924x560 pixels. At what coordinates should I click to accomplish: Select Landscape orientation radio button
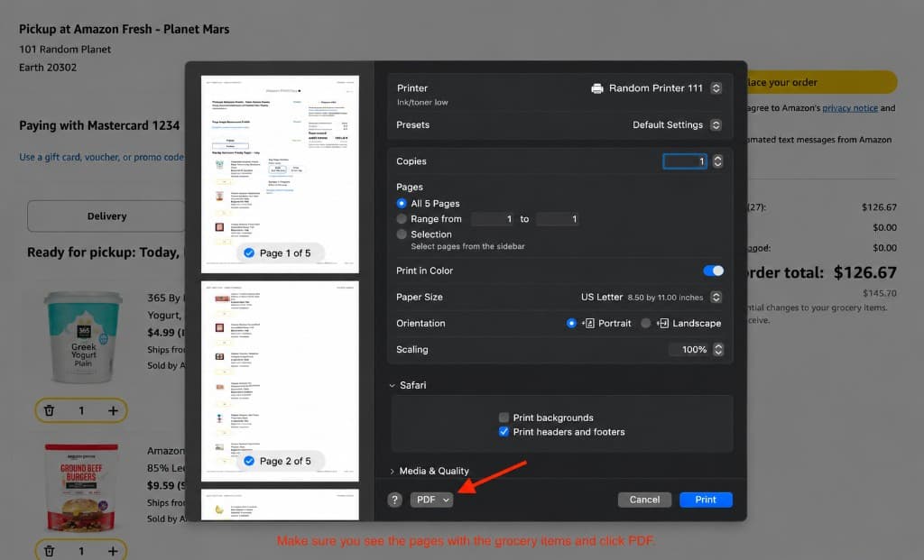(646, 323)
